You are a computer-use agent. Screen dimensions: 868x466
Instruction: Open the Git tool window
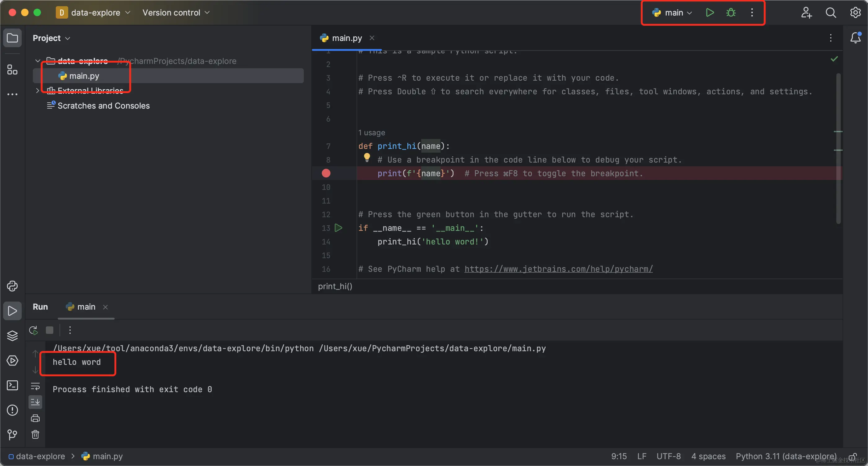point(12,435)
